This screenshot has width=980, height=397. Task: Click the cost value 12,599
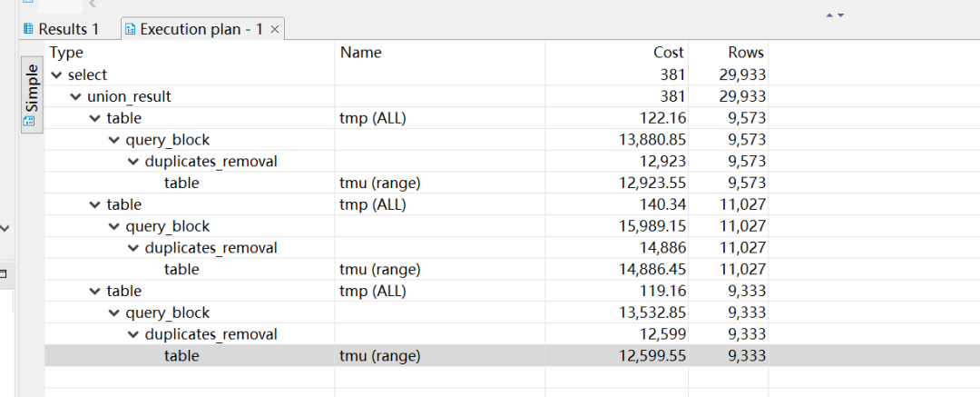click(664, 333)
